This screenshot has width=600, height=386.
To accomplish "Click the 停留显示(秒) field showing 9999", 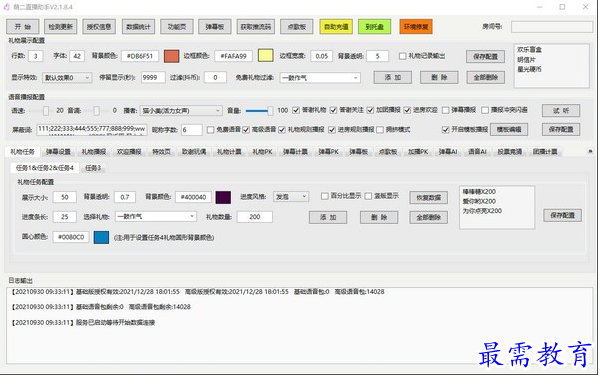I will pos(153,78).
